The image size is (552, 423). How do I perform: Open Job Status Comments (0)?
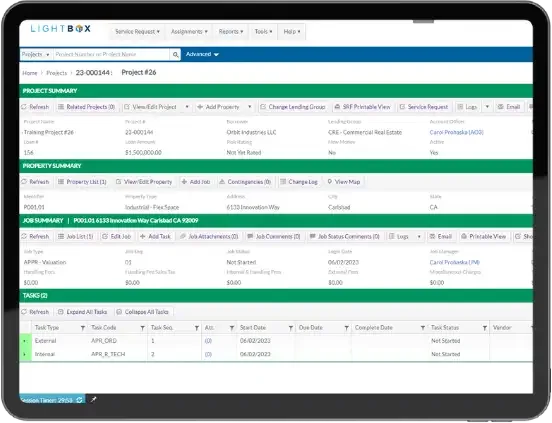click(345, 236)
